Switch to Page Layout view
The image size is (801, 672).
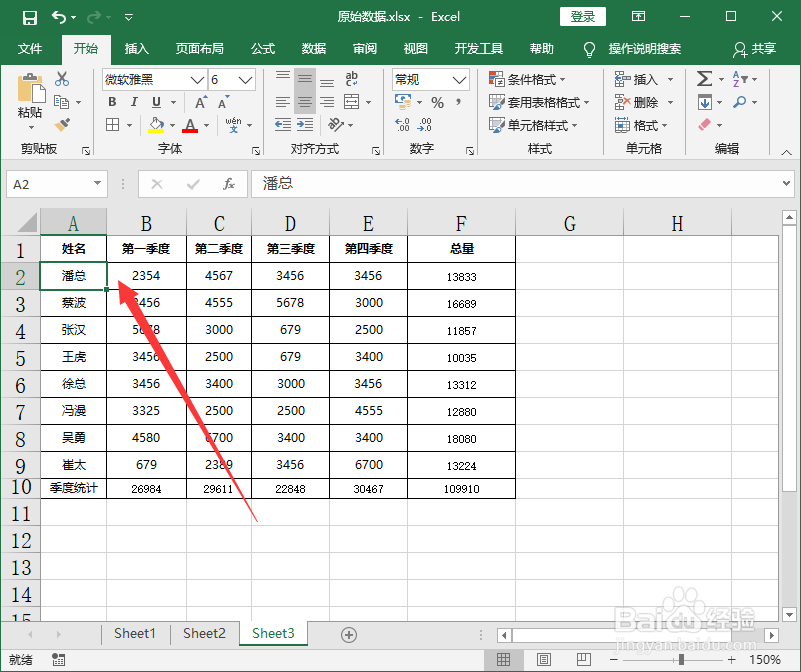544,659
